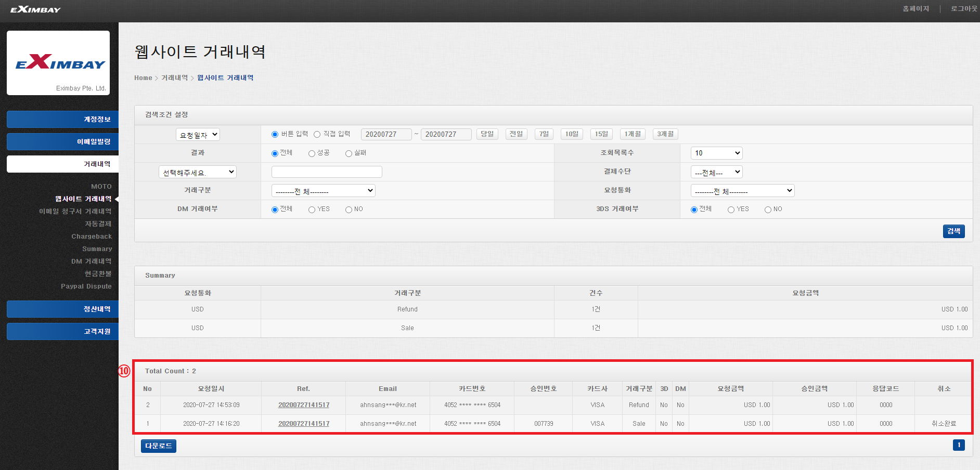Image resolution: width=980 pixels, height=470 pixels.
Task: Open the 홈페이지 link in the header
Action: (x=915, y=9)
